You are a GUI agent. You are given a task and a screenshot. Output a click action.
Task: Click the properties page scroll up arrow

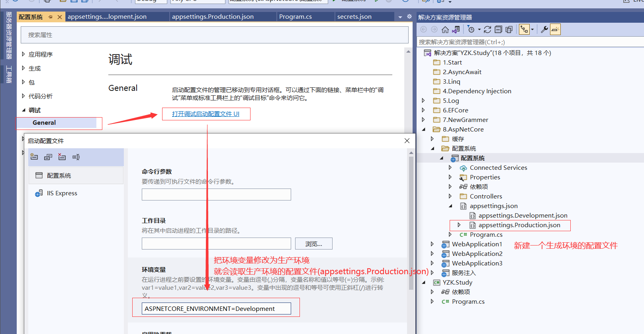(408, 52)
